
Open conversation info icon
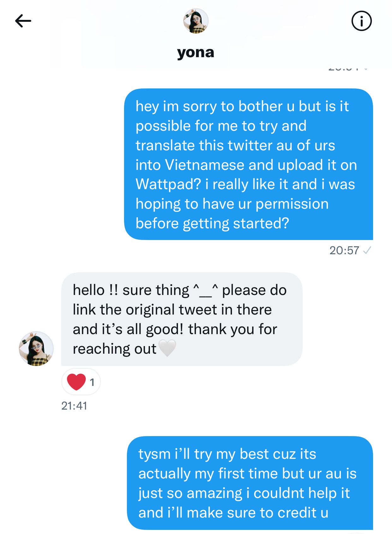[361, 21]
